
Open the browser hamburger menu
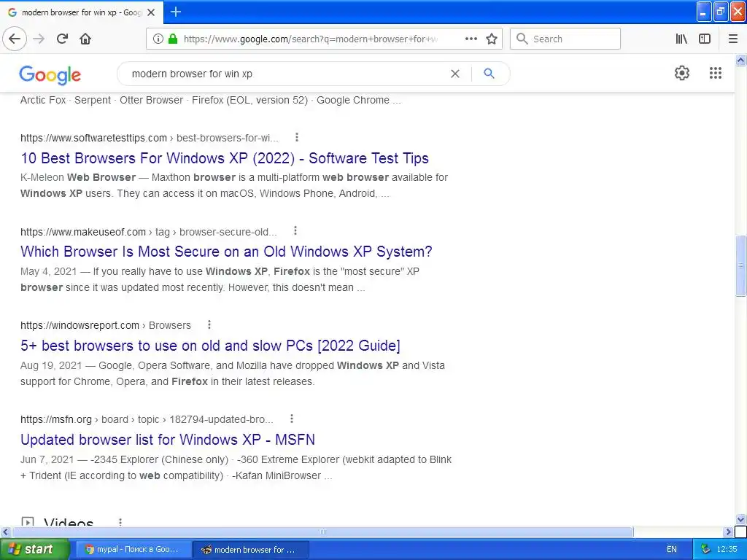[x=733, y=39]
